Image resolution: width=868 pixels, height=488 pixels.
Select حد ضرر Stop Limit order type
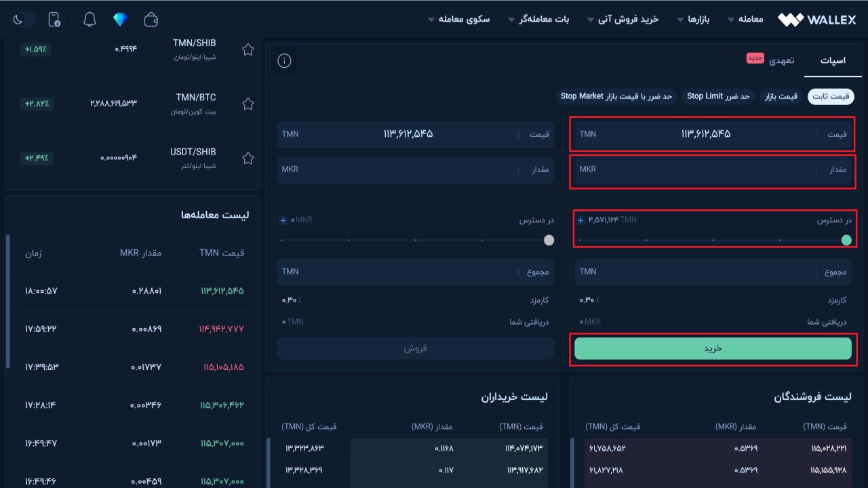[718, 96]
